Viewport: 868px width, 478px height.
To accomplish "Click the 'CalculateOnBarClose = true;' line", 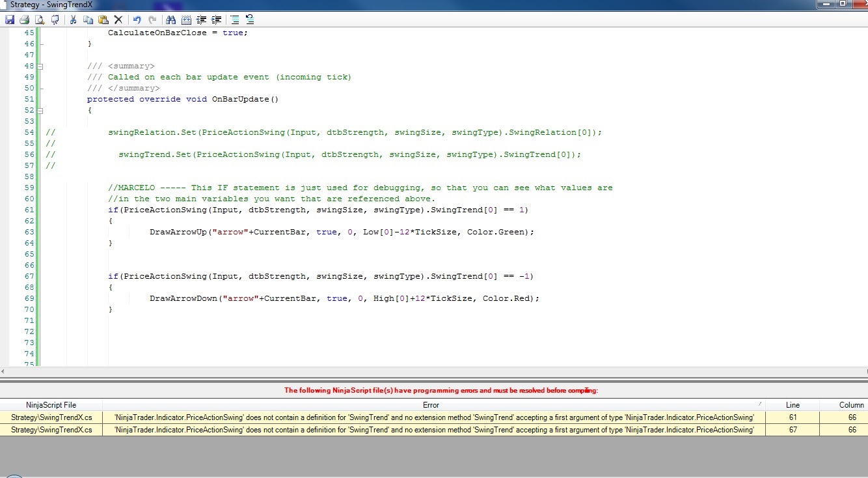I will pyautogui.click(x=178, y=33).
